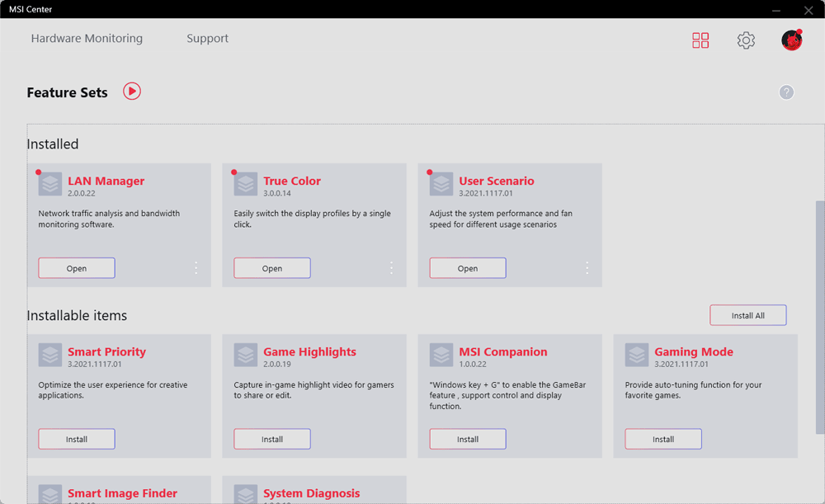Click the Smart Image Finder title

pyautogui.click(x=122, y=493)
